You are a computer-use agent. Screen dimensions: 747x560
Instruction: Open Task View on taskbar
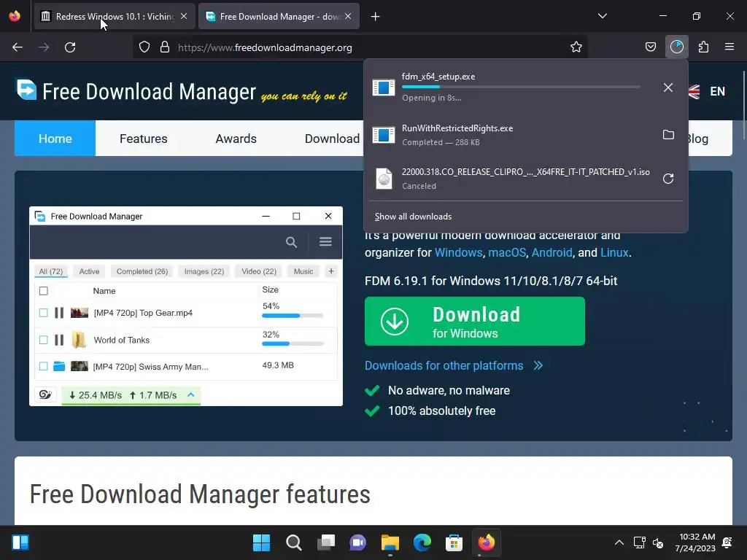pos(326,542)
